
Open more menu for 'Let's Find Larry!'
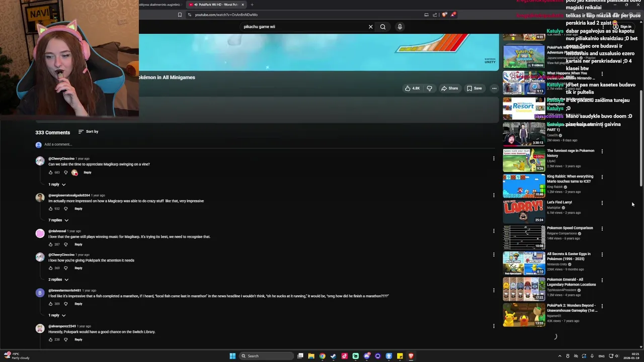(602, 203)
